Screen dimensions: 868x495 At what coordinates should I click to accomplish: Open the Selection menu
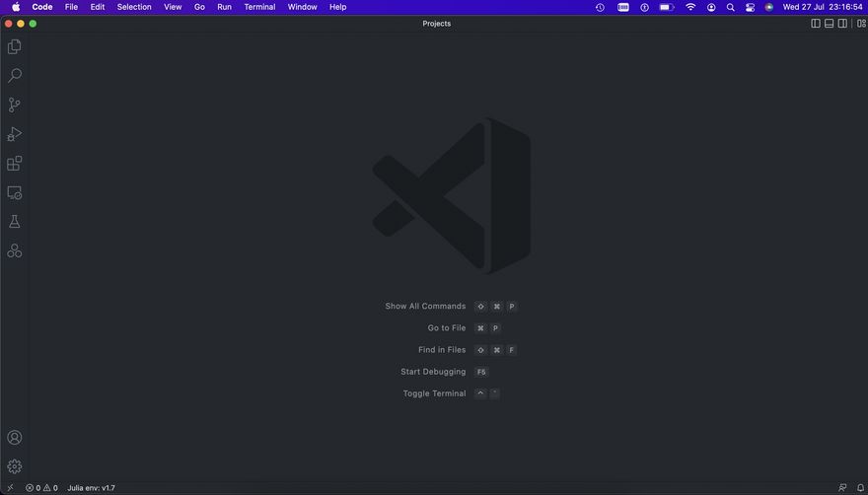pos(134,7)
